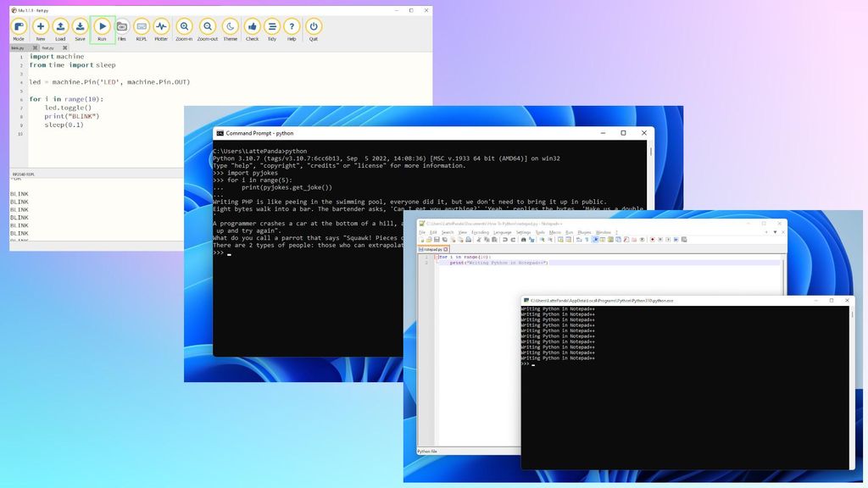868x488 pixels.
Task: Open Mu's Help
Action: (x=292, y=27)
